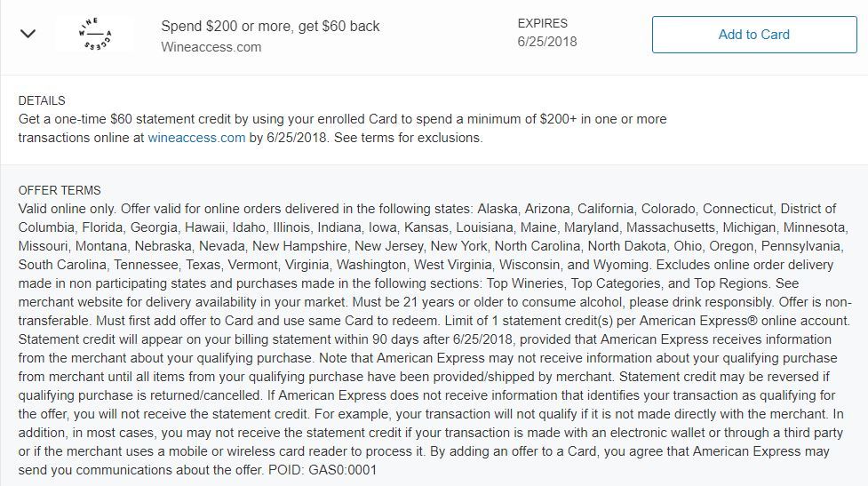The image size is (868, 486).
Task: Click 'Top Wineries' in the offer terms
Action: click(x=525, y=283)
